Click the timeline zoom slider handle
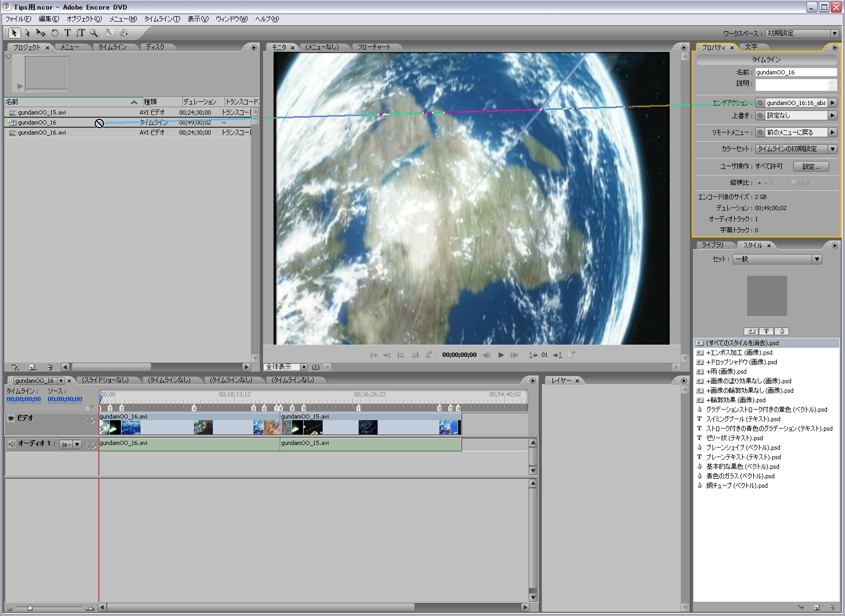Screen dimensions: 845x616 30,608
